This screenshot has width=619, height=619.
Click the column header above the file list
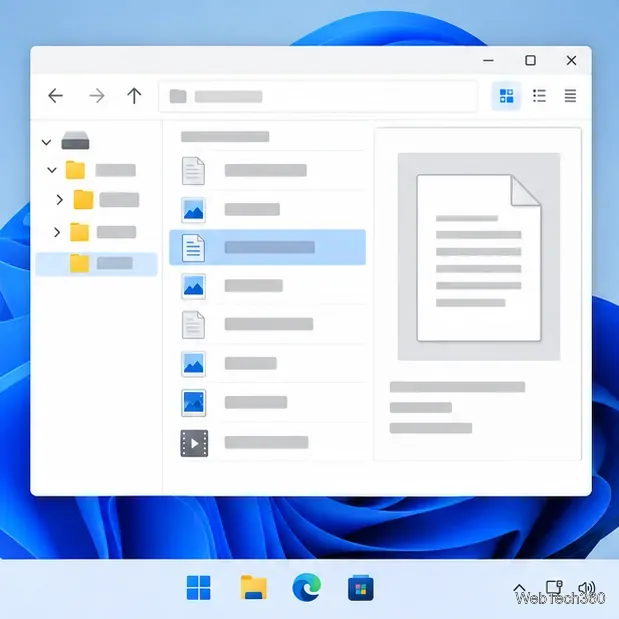point(225,137)
